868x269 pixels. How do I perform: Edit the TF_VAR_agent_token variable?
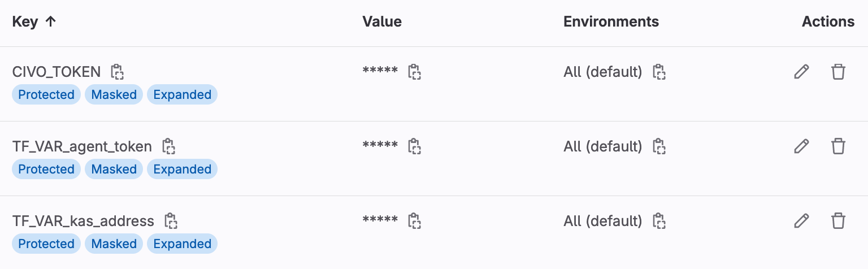click(x=801, y=146)
